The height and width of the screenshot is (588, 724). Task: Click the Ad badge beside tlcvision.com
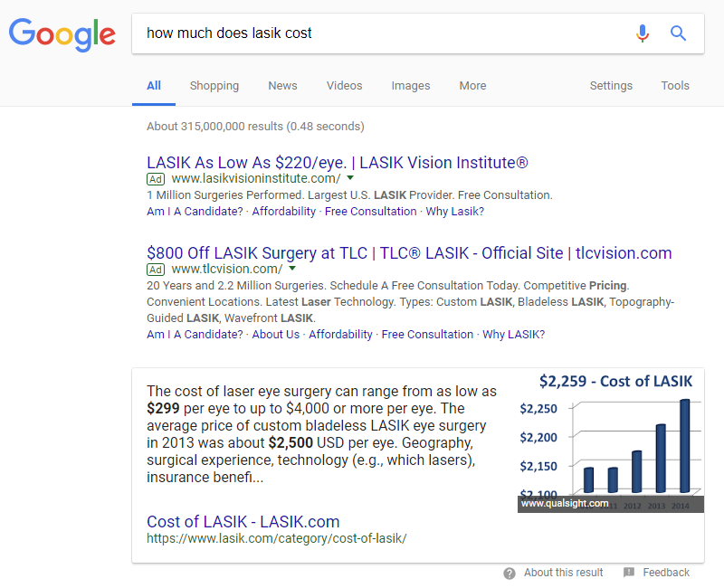[156, 270]
